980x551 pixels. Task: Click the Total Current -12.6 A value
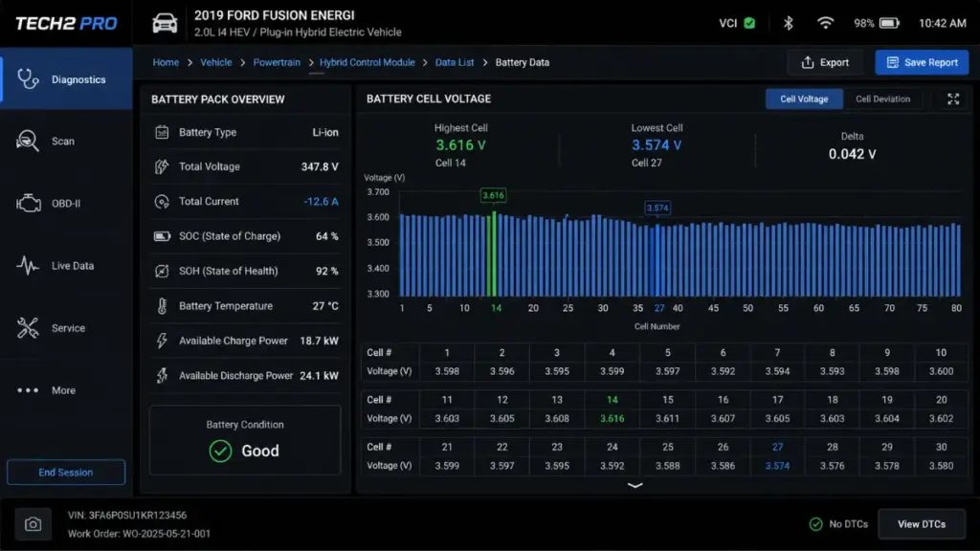(322, 202)
